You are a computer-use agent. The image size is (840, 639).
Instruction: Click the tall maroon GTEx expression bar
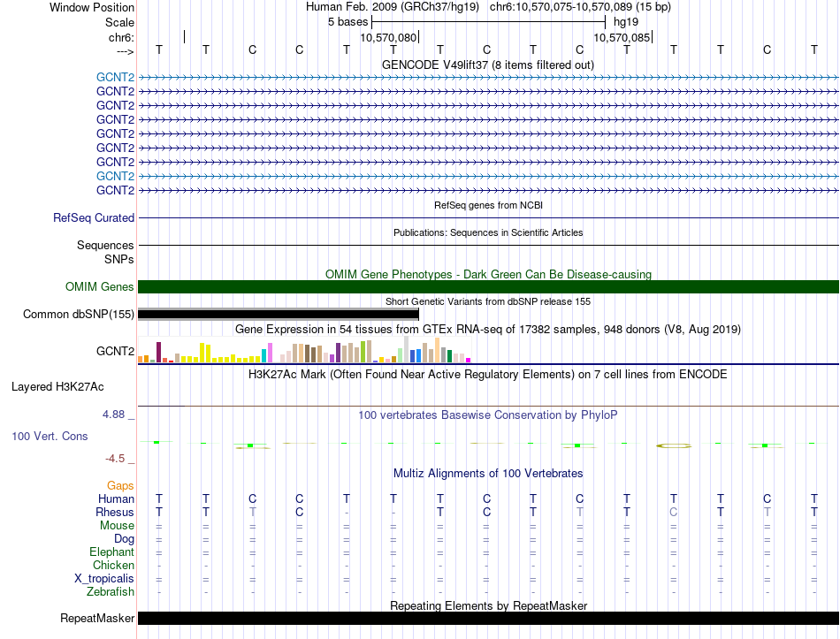[158, 352]
